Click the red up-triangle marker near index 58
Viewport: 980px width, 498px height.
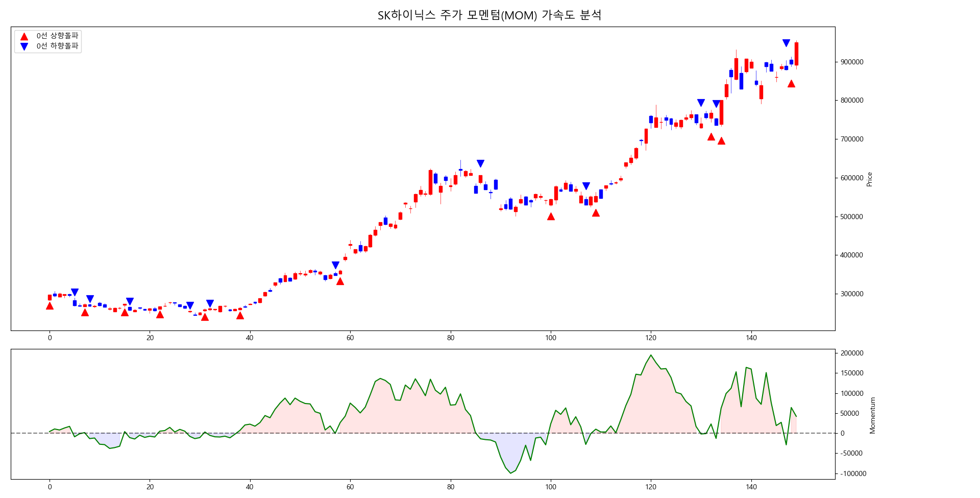pos(340,281)
